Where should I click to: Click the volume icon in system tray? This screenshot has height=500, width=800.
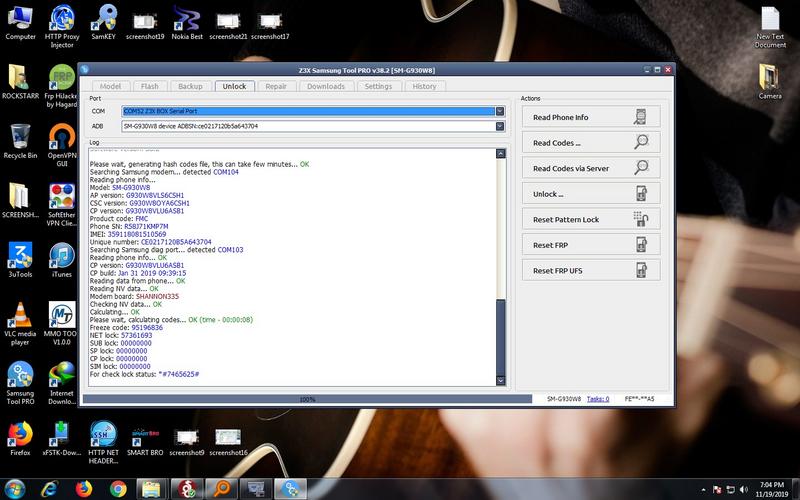[x=744, y=490]
